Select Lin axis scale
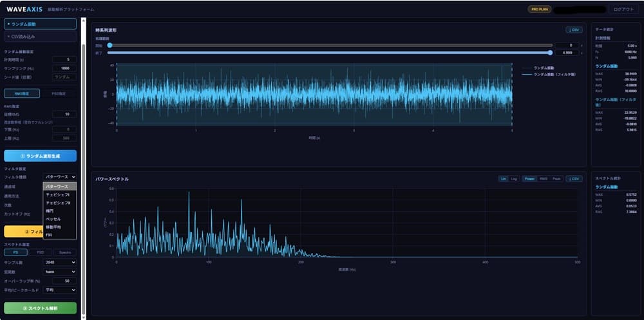Screen dimensions: 644x320 pos(503,179)
